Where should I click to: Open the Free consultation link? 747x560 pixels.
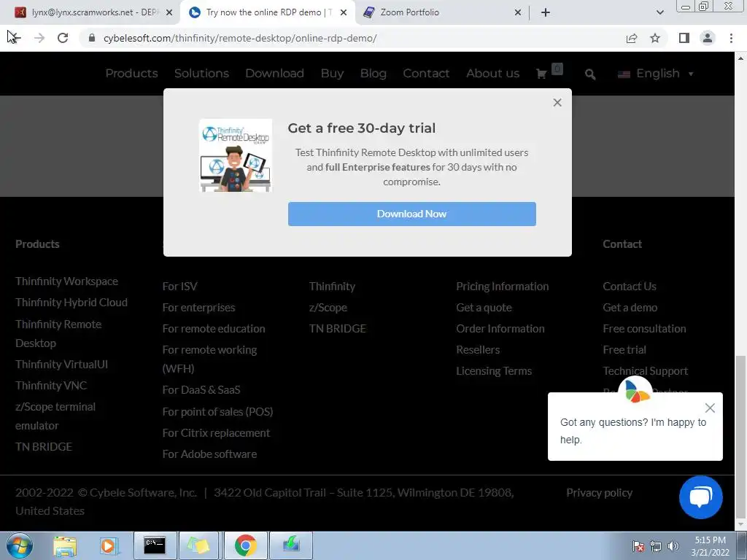point(644,329)
